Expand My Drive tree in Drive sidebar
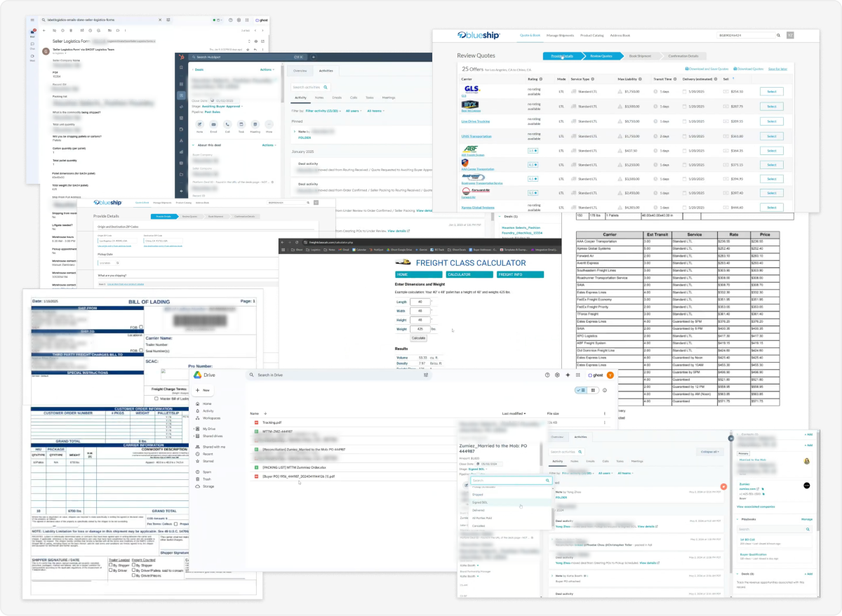This screenshot has width=842, height=616. coord(195,429)
